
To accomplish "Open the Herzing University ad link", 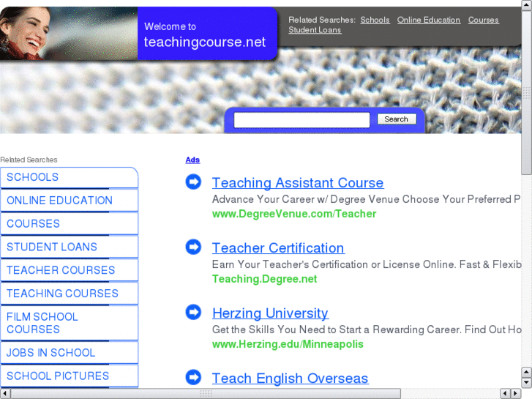I will [270, 313].
